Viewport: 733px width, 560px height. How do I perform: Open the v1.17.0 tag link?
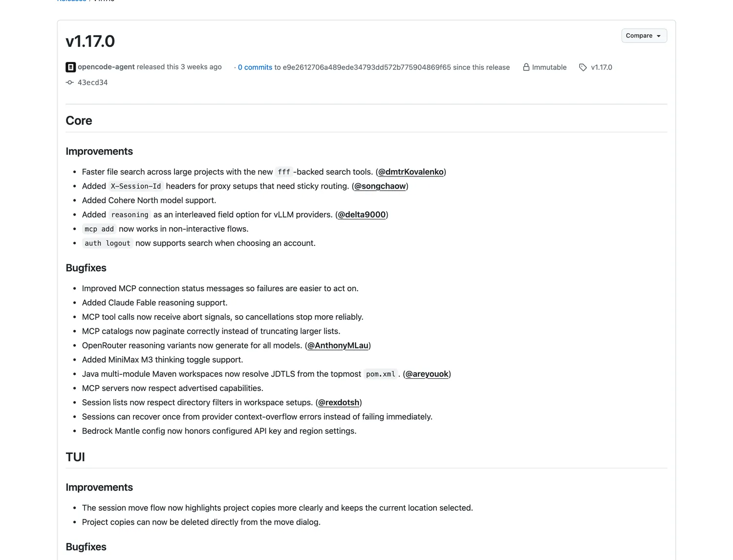point(602,67)
